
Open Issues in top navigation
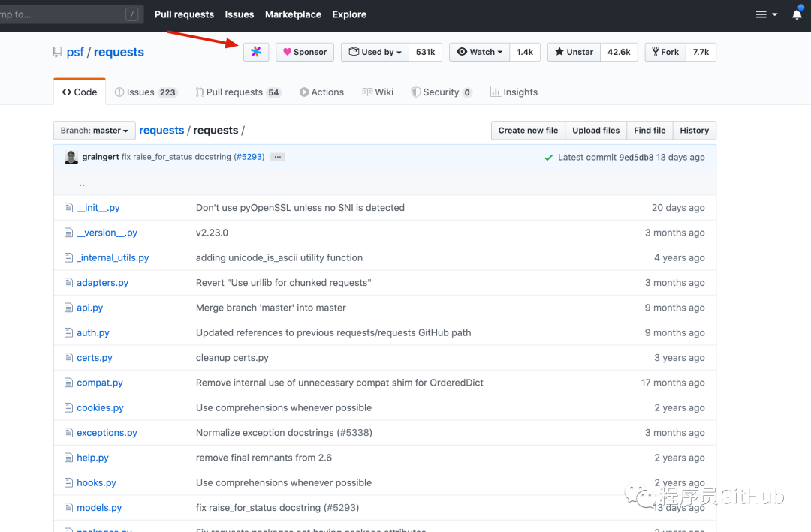coord(239,14)
